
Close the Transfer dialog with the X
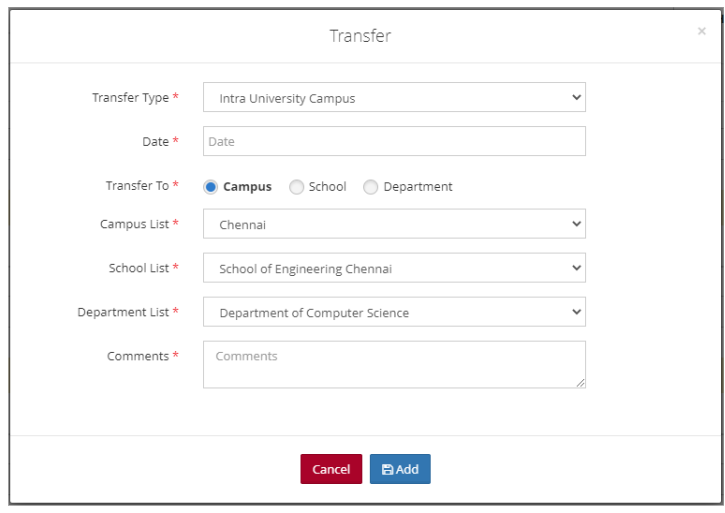pos(702,32)
